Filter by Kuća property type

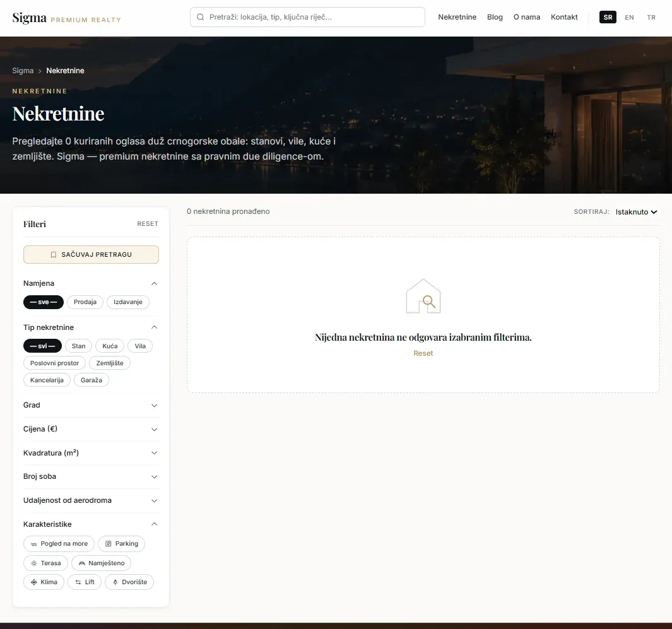pos(110,346)
